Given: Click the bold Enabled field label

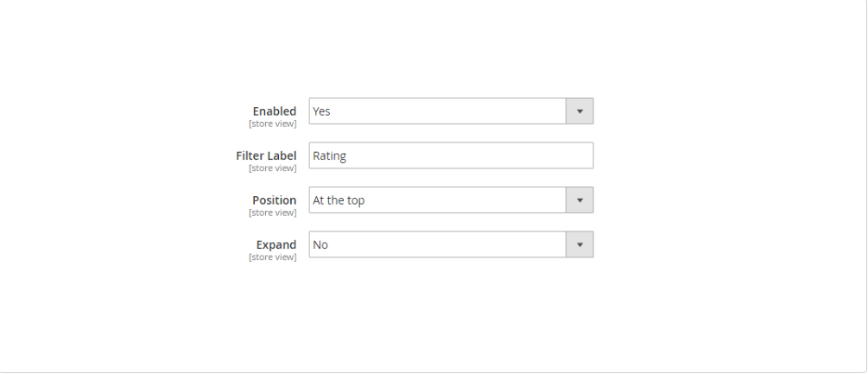Looking at the screenshot, I should (x=274, y=111).
